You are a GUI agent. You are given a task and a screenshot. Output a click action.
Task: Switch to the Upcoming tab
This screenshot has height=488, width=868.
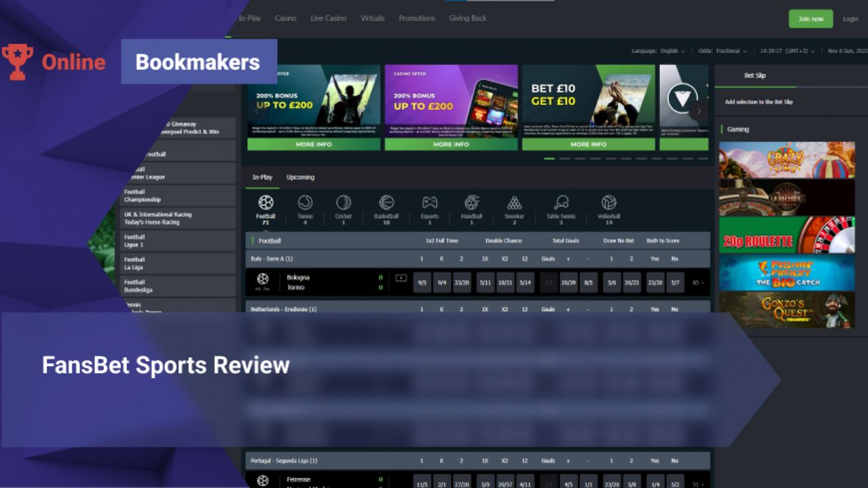(300, 177)
